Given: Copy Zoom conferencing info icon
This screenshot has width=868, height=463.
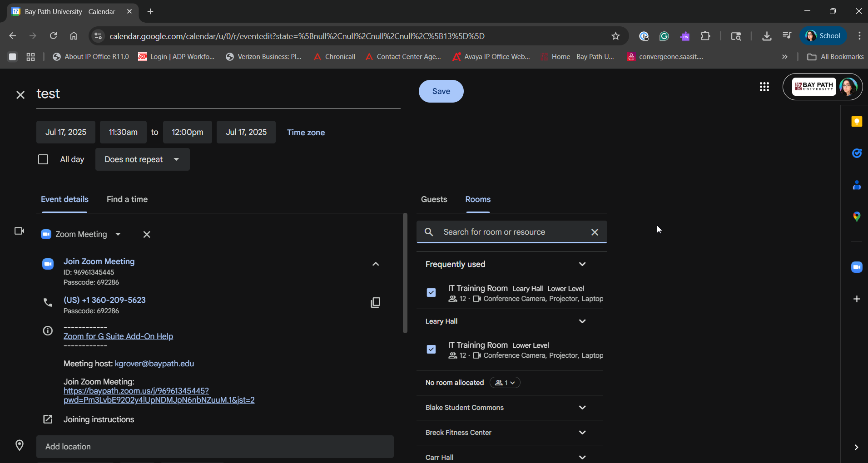Looking at the screenshot, I should tap(375, 303).
